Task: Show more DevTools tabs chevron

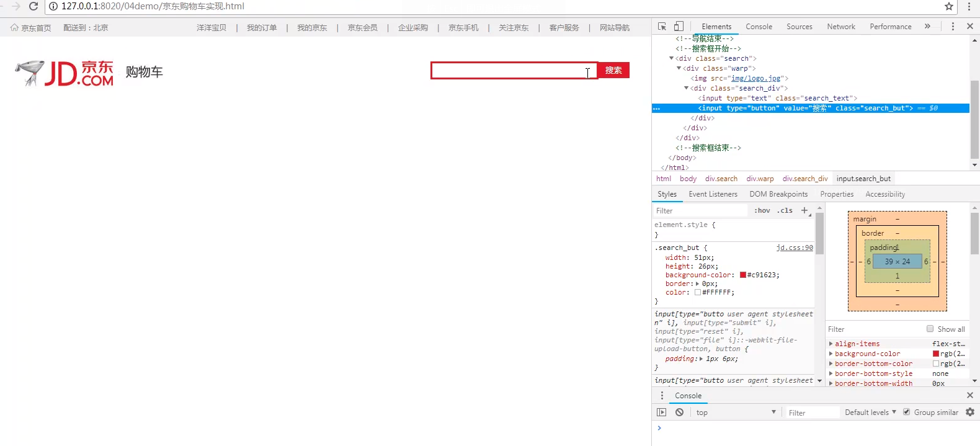Action: (927, 26)
